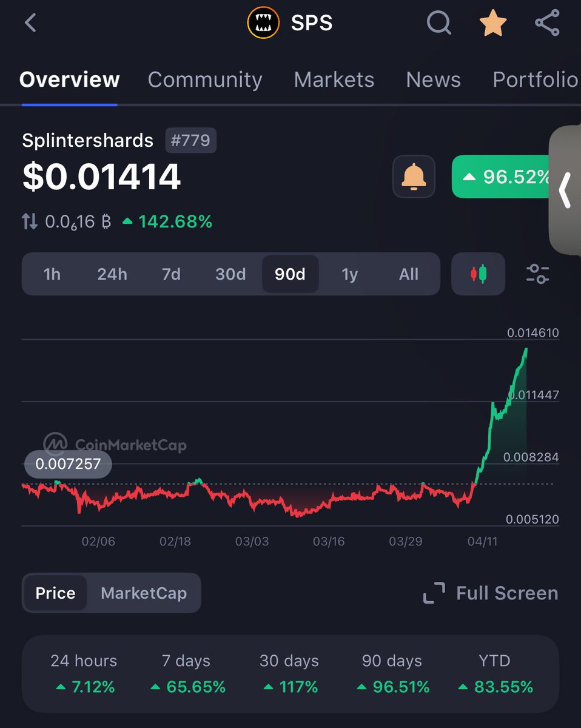
Task: Select the 7d timeframe
Action: (x=171, y=274)
